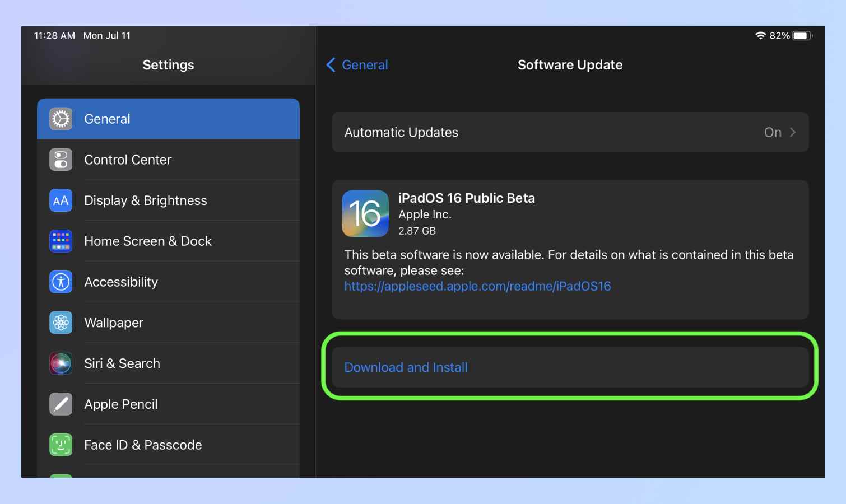
Task: Click the Display & Brightness AA icon
Action: coord(61,200)
